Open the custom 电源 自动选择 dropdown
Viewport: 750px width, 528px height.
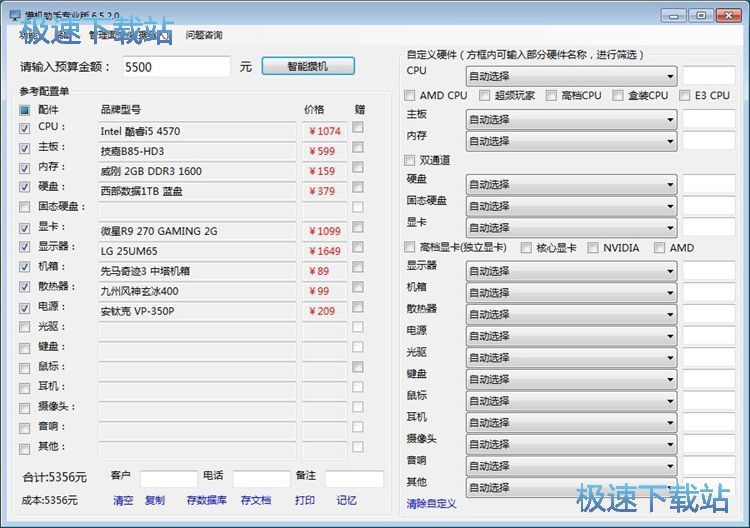tap(572, 336)
